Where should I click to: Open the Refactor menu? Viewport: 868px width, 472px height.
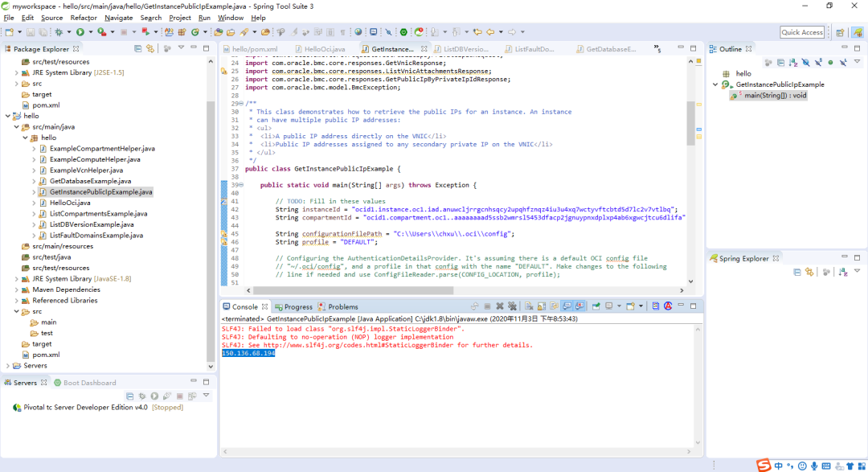pos(84,18)
